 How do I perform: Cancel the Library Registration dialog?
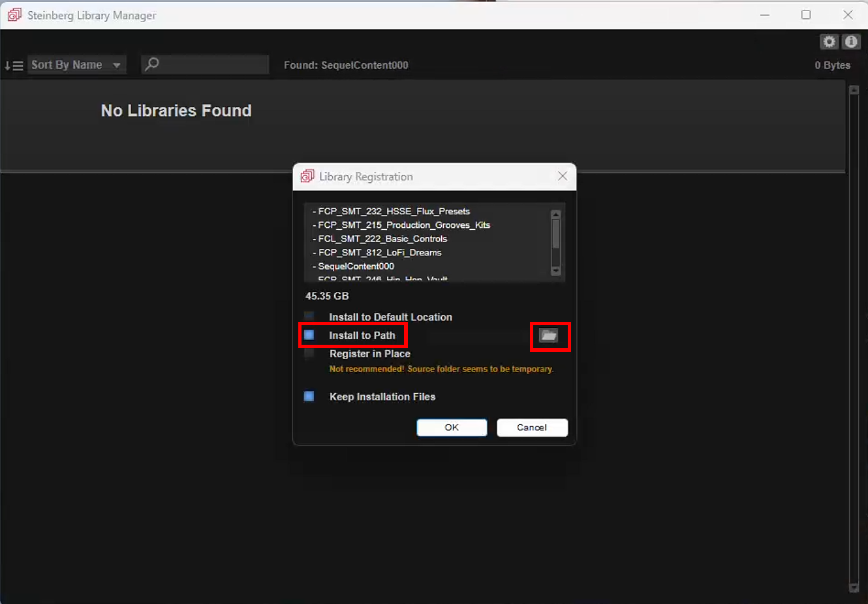pyautogui.click(x=532, y=428)
